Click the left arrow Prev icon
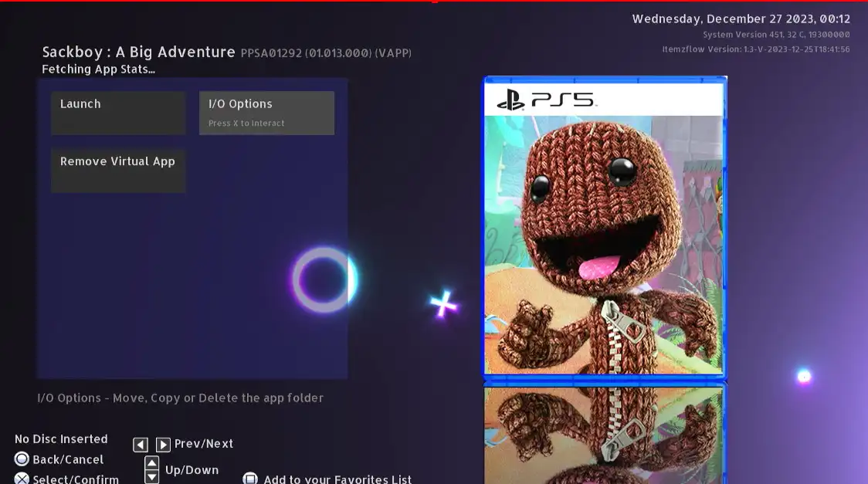The image size is (868, 484). point(141,444)
